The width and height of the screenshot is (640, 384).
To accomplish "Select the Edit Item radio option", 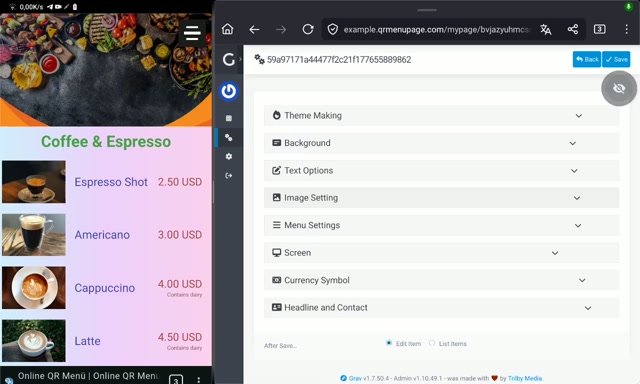I will point(389,343).
